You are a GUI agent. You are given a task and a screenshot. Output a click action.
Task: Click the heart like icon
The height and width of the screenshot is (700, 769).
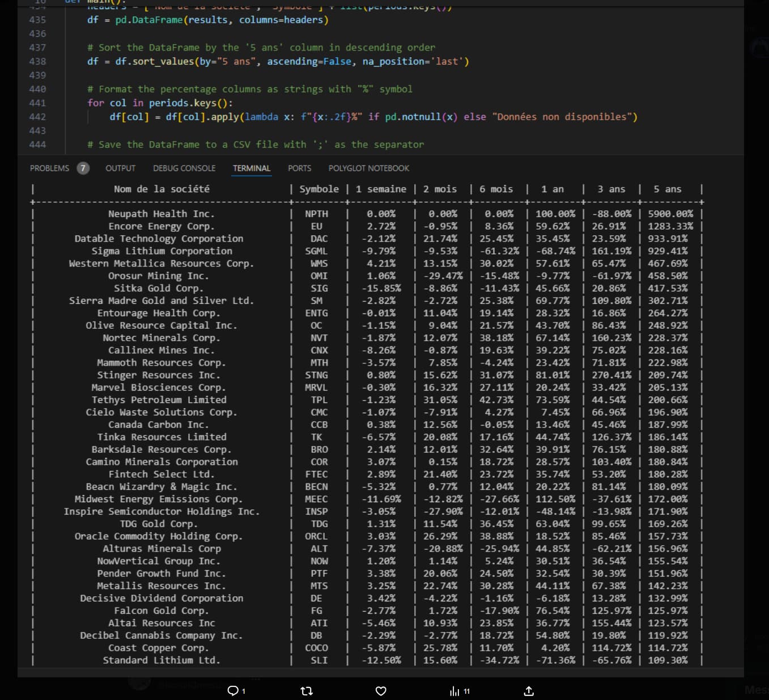tap(381, 691)
